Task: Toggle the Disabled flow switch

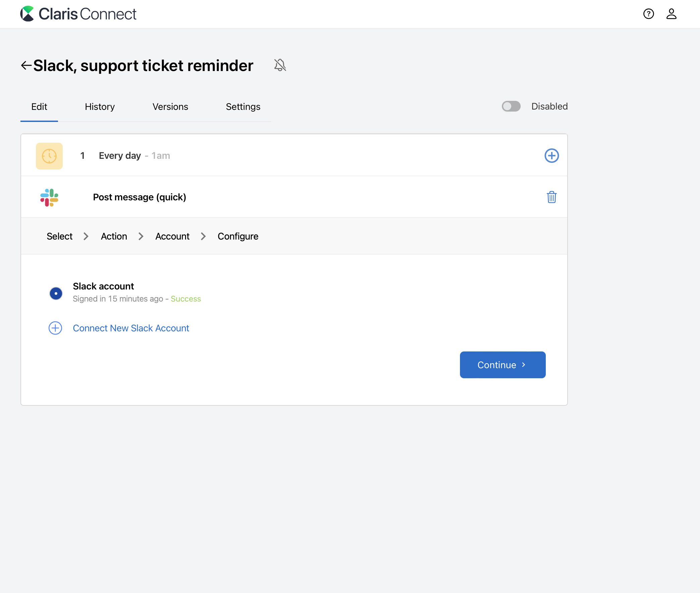Action: 511,106
